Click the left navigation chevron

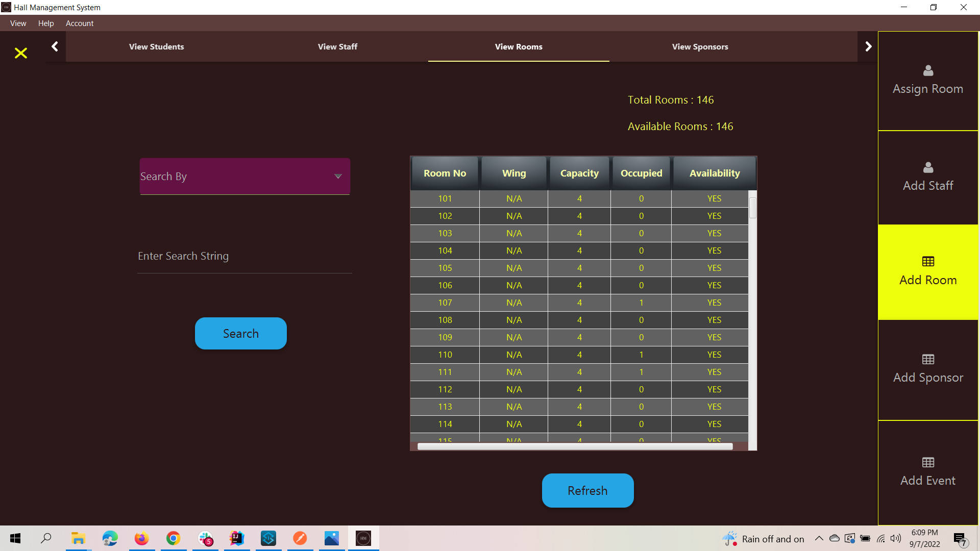[x=55, y=46]
